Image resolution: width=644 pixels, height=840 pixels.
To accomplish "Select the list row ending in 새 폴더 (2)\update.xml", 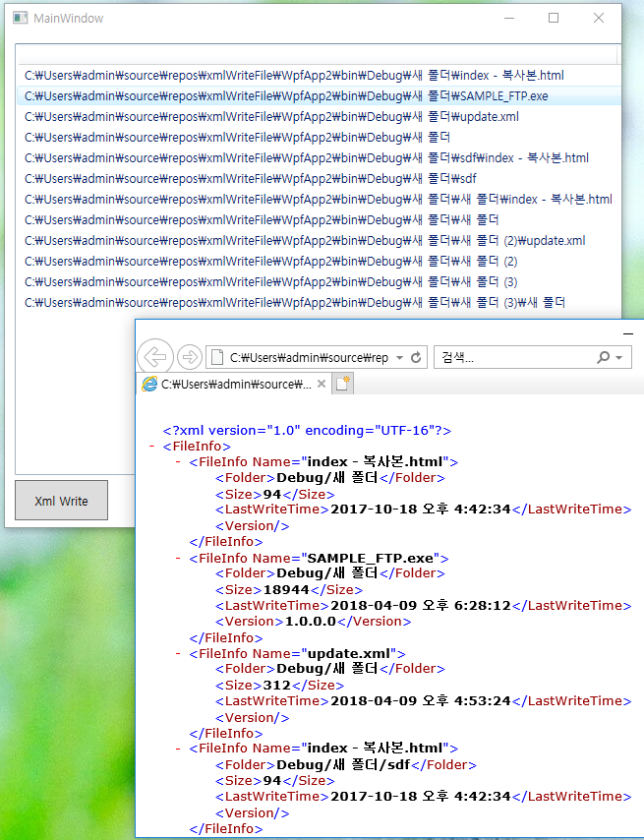I will click(319, 241).
